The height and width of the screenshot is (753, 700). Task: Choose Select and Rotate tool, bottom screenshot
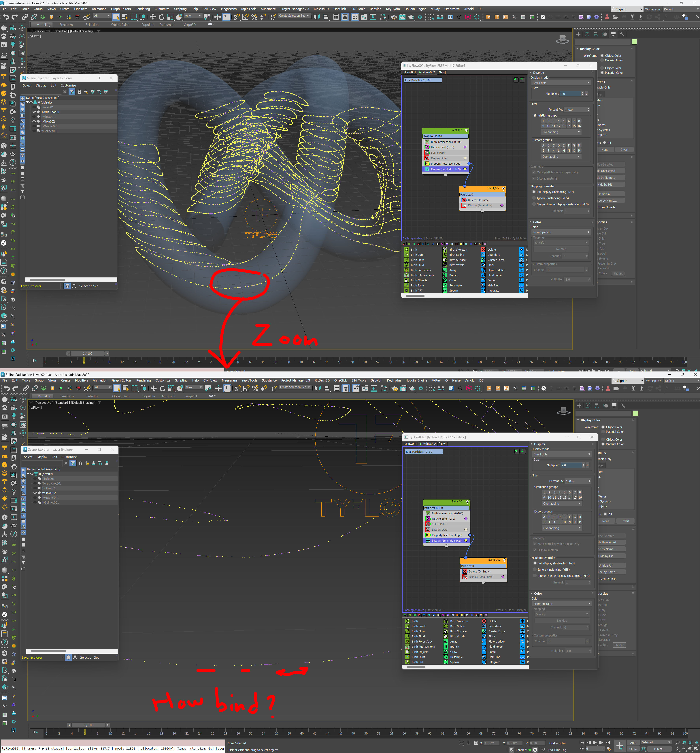tap(162, 388)
